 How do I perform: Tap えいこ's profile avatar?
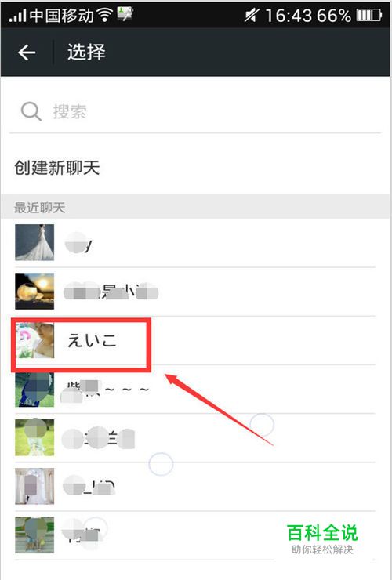34,340
